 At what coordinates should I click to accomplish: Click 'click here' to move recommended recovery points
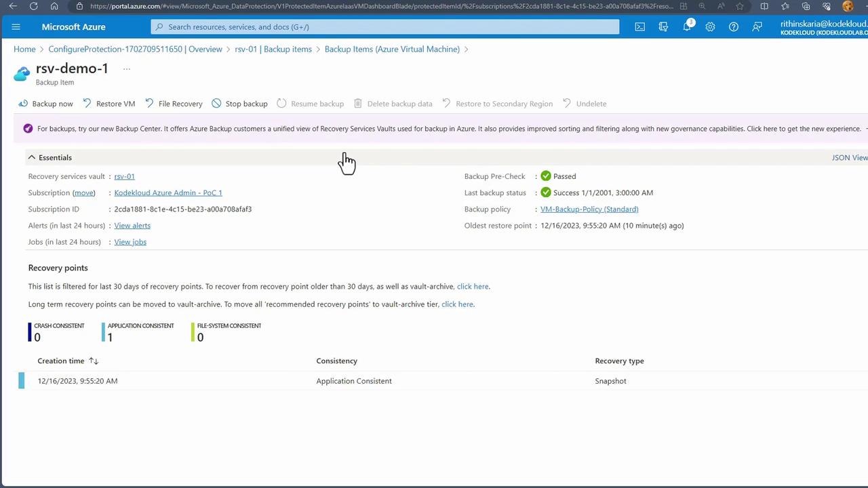pos(457,304)
